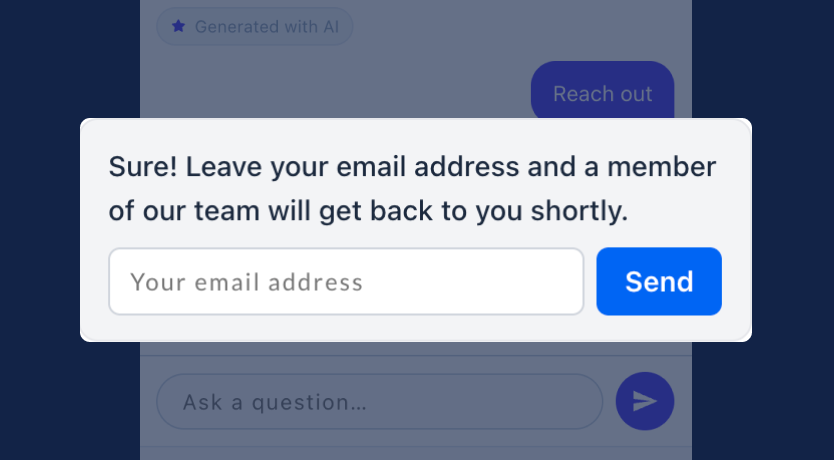
Task: Click the Generated with AI badge
Action: point(254,27)
